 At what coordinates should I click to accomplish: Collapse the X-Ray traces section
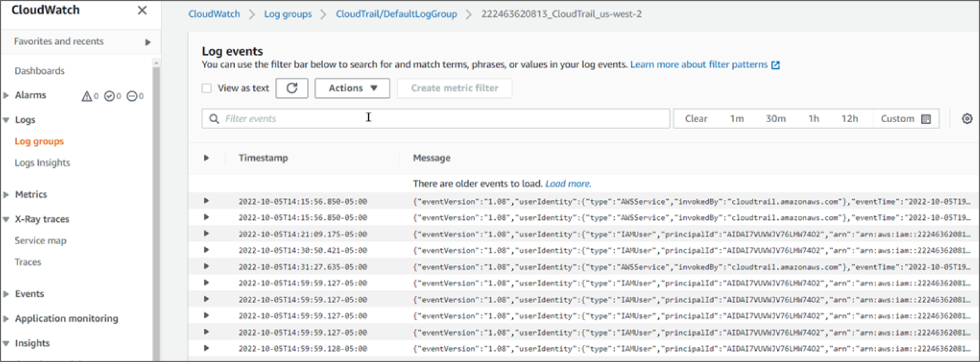6,219
